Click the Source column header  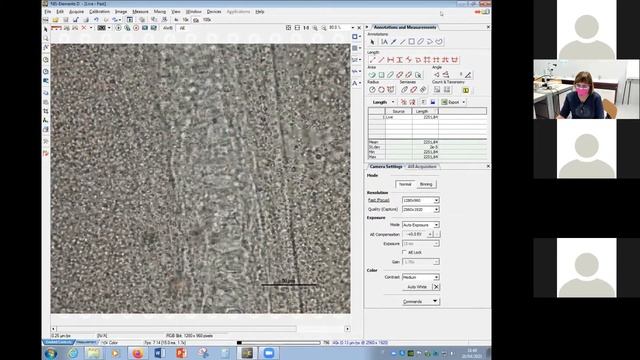[398, 111]
